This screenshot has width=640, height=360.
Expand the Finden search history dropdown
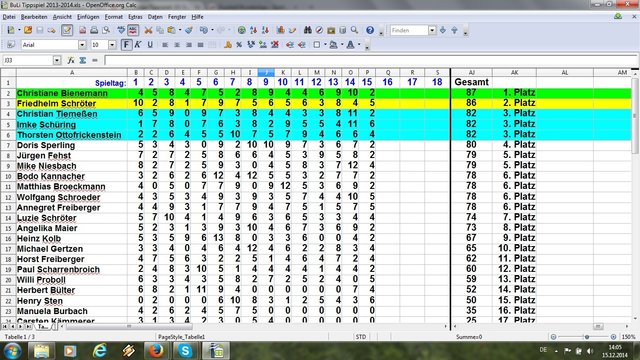[432, 30]
